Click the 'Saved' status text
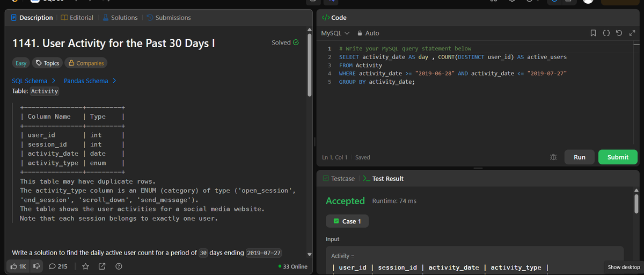644x275 pixels. (x=362, y=157)
